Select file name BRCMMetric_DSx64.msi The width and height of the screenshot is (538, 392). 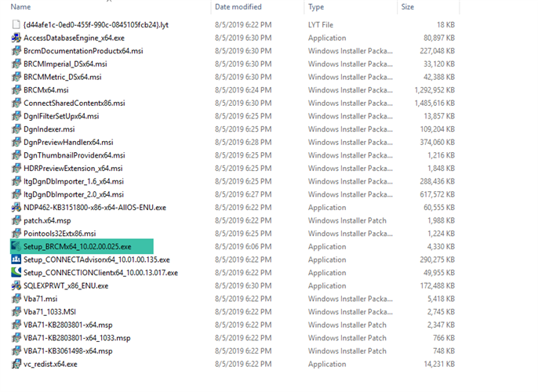(63, 77)
